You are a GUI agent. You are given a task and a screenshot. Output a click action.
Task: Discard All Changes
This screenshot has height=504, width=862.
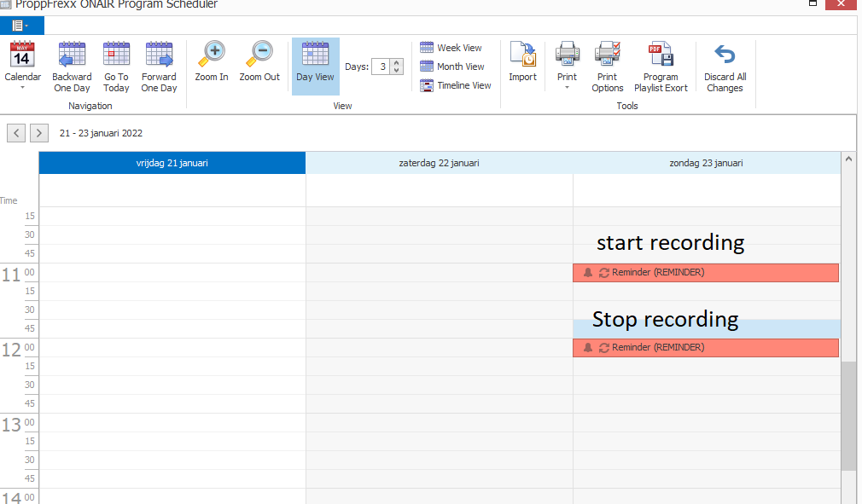coord(725,67)
